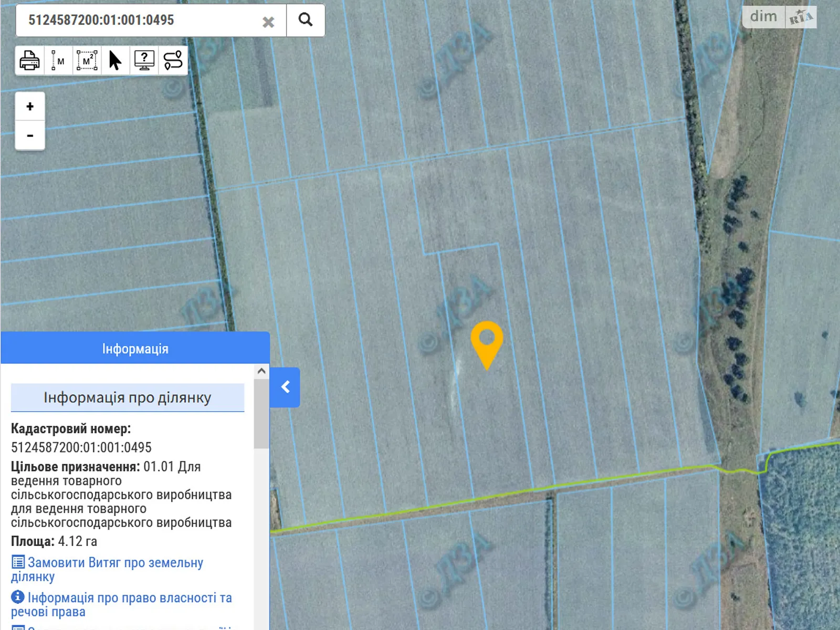
Task: Zoom out the map with minus
Action: tap(30, 136)
